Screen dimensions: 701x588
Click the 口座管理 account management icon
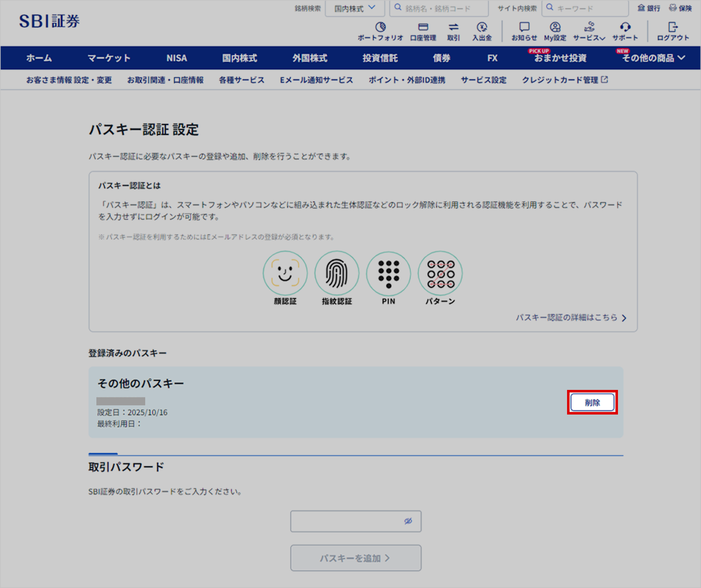tap(423, 28)
